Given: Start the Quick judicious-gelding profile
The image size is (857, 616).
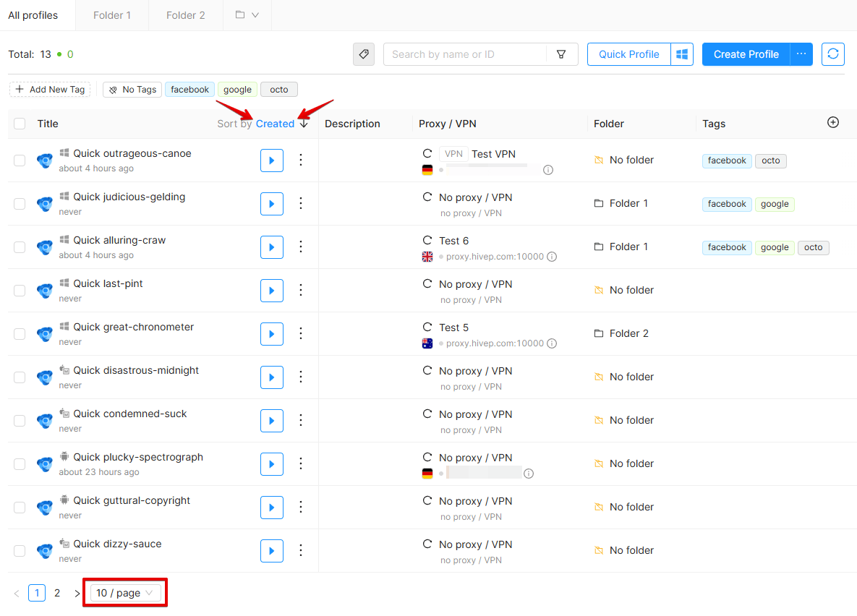Looking at the screenshot, I should coord(272,204).
